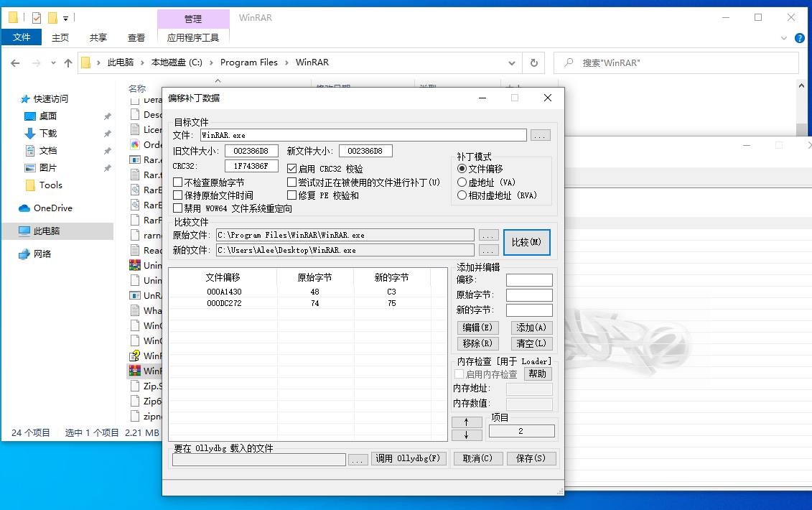The width and height of the screenshot is (812, 510).
Task: Select the Order file with colorful icon
Action: pos(135,144)
